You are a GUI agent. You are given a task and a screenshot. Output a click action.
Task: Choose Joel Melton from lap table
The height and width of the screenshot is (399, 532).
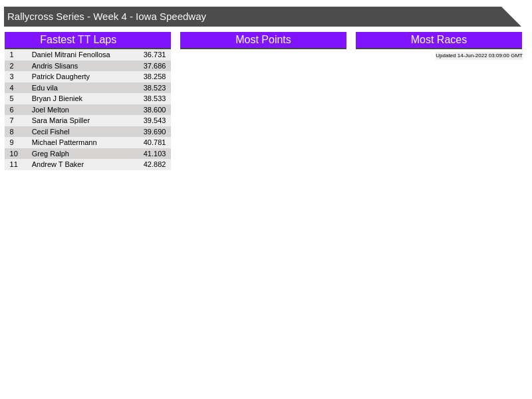point(51,110)
